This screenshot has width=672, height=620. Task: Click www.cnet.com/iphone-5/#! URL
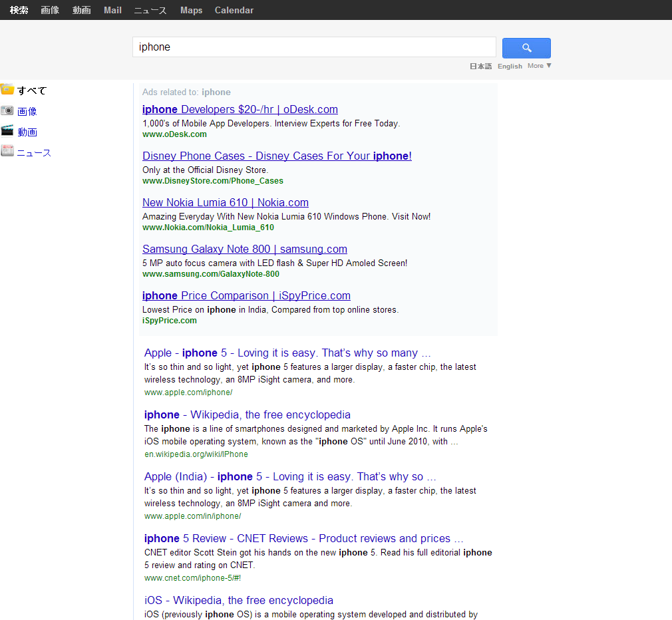click(x=192, y=578)
